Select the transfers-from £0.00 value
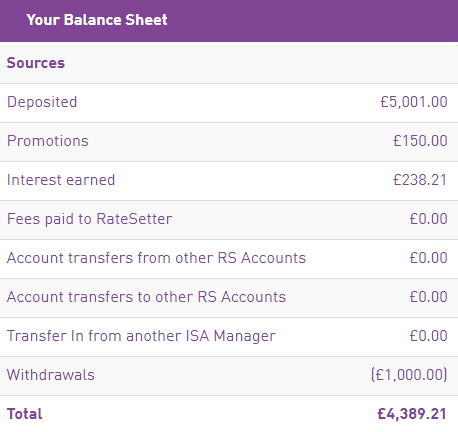This screenshot has width=458, height=432. [428, 258]
